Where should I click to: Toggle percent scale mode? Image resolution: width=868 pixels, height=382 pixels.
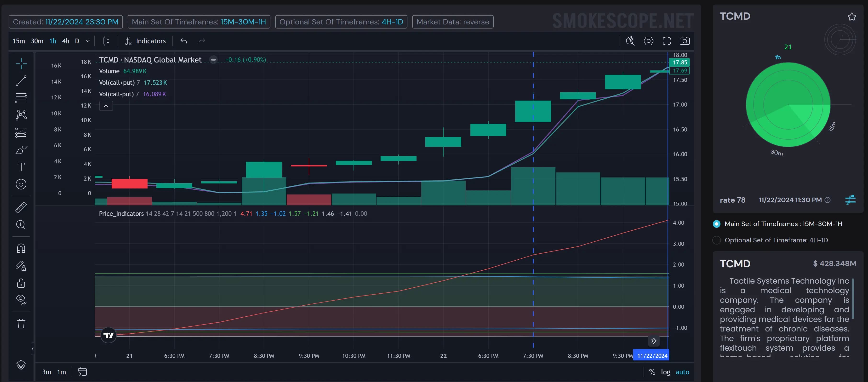(x=652, y=372)
